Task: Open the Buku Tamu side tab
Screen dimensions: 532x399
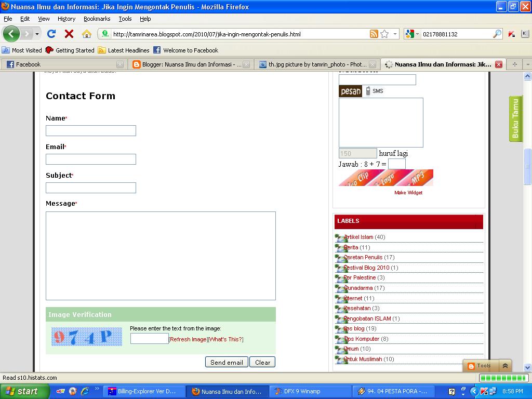Action: 516,118
